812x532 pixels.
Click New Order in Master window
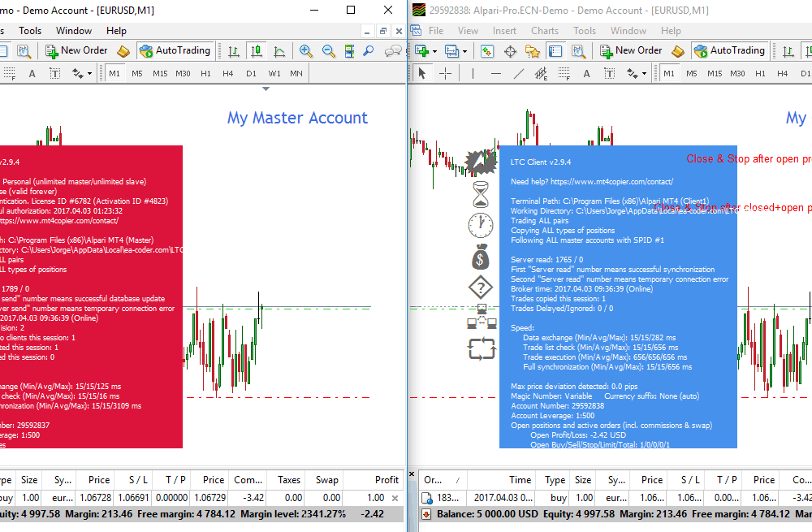76,51
